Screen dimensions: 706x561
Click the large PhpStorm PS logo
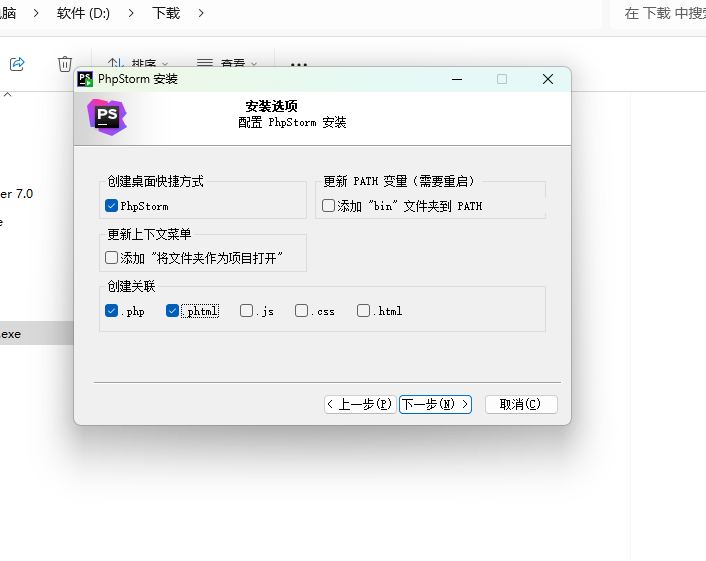pyautogui.click(x=107, y=117)
